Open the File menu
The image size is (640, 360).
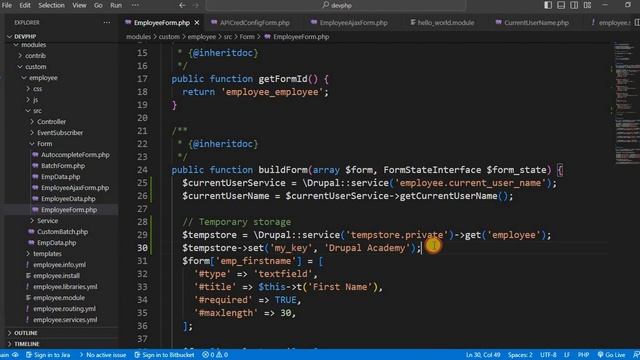coord(7,5)
